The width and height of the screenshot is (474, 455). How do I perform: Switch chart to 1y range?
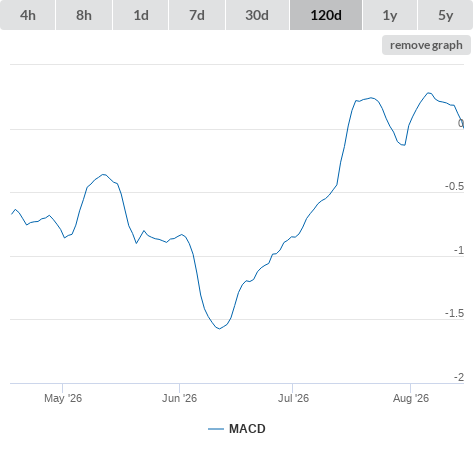(x=390, y=15)
